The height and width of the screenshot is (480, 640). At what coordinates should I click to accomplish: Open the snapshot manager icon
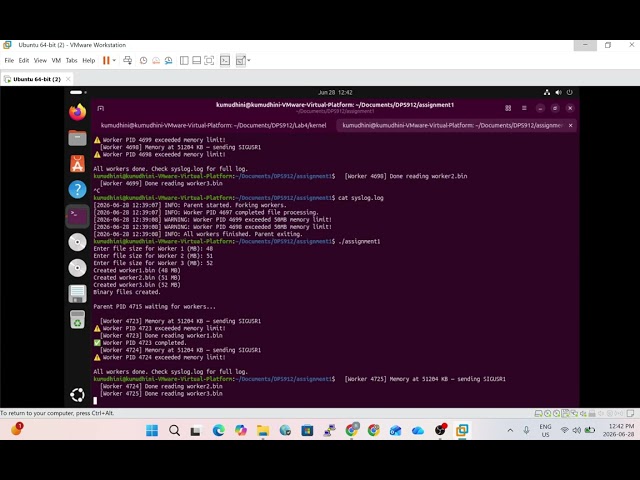click(x=169, y=60)
